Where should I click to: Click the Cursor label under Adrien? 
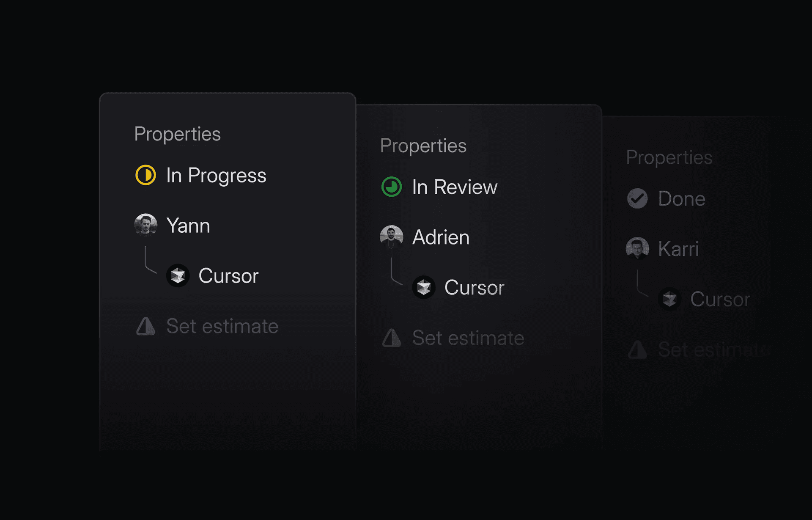pyautogui.click(x=474, y=287)
